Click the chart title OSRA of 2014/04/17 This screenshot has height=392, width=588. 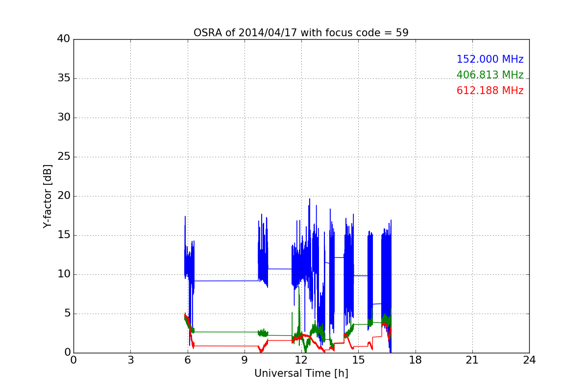[x=301, y=33]
